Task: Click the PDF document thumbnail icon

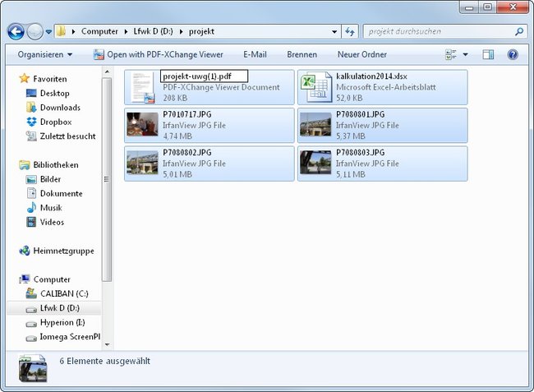Action: 142,87
